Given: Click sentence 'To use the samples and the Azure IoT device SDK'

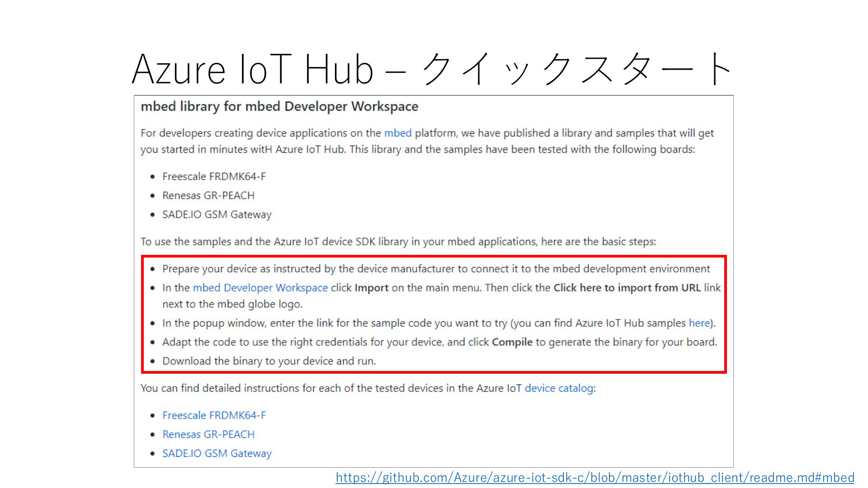Looking at the screenshot, I should click(x=398, y=242).
